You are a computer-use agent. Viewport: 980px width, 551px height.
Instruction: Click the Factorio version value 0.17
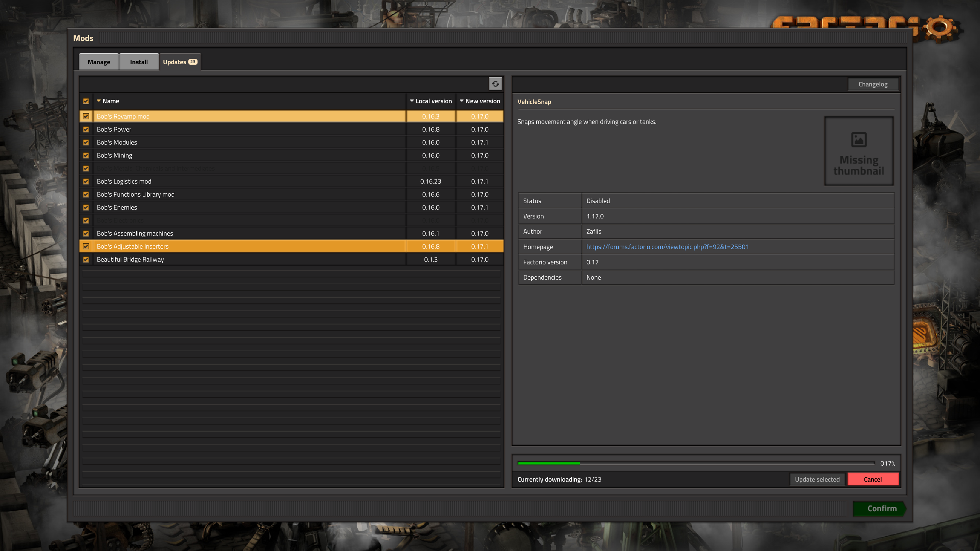592,262
